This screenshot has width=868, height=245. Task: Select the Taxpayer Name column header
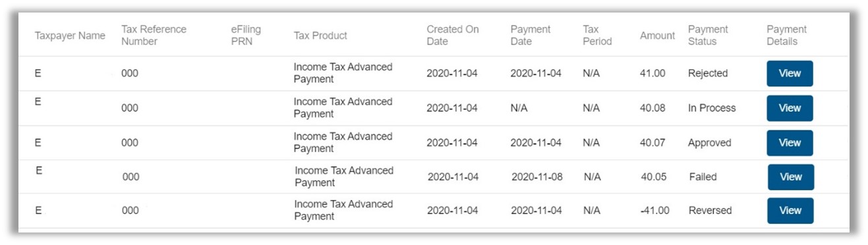pyautogui.click(x=70, y=36)
